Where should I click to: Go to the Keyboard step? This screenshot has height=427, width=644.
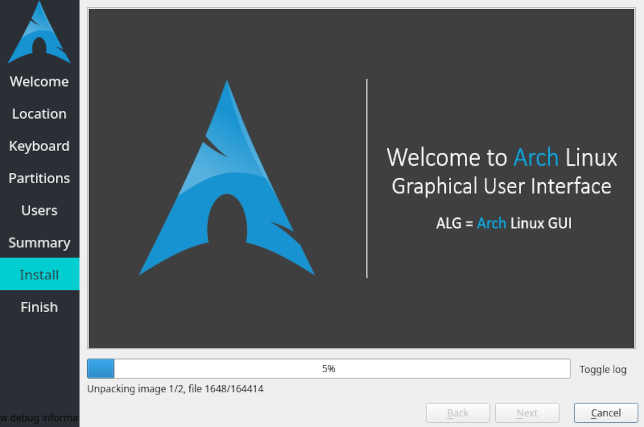pyautogui.click(x=39, y=146)
